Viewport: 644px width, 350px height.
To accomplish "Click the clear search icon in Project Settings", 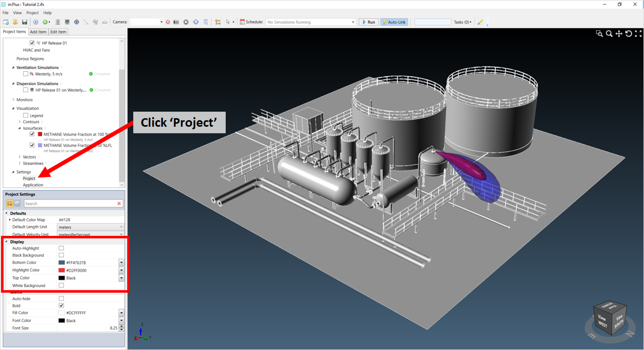I will pos(119,203).
